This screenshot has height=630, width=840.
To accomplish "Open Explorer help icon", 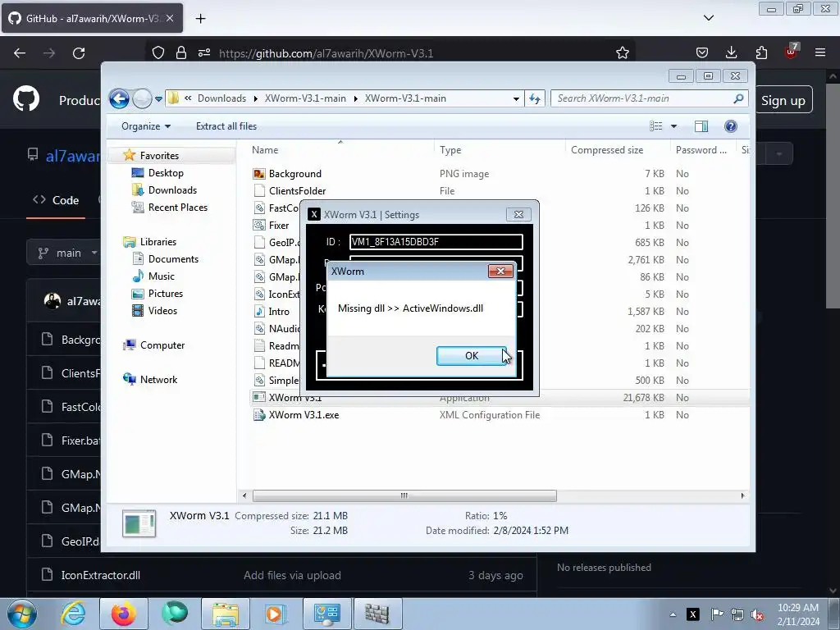I will coord(731,126).
